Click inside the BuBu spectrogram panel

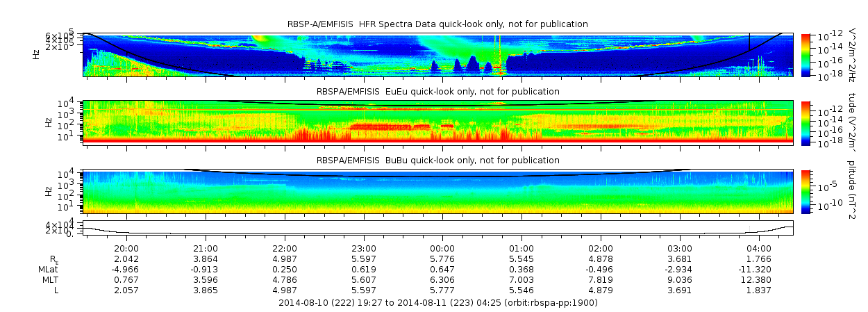click(x=438, y=190)
